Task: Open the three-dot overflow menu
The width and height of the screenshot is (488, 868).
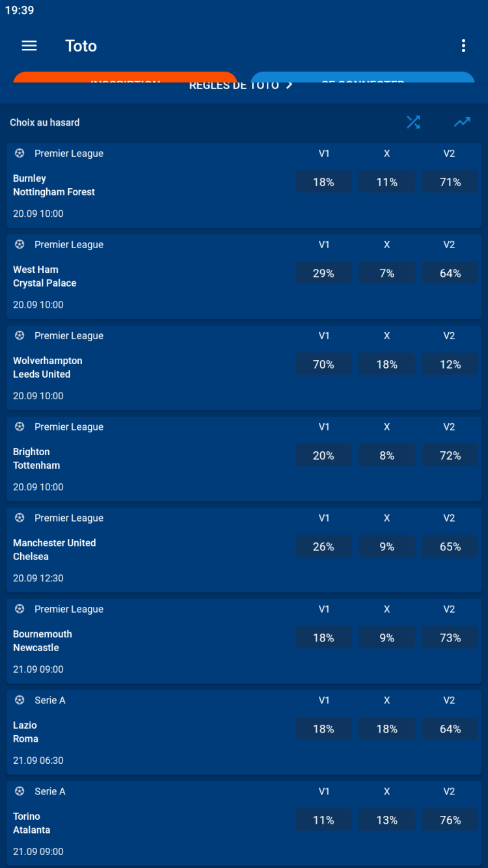Action: (463, 46)
